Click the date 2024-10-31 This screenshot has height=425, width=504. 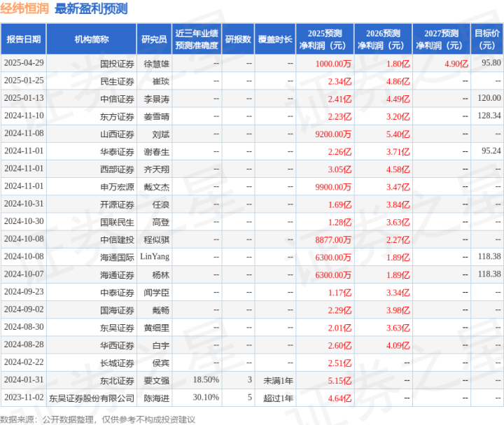click(24, 204)
